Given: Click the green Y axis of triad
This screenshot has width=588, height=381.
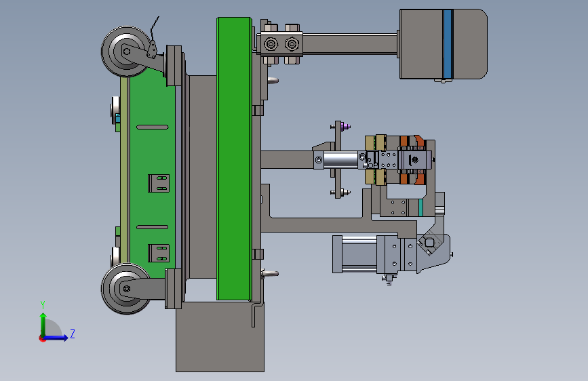Looking at the screenshot, I should pos(43,324).
